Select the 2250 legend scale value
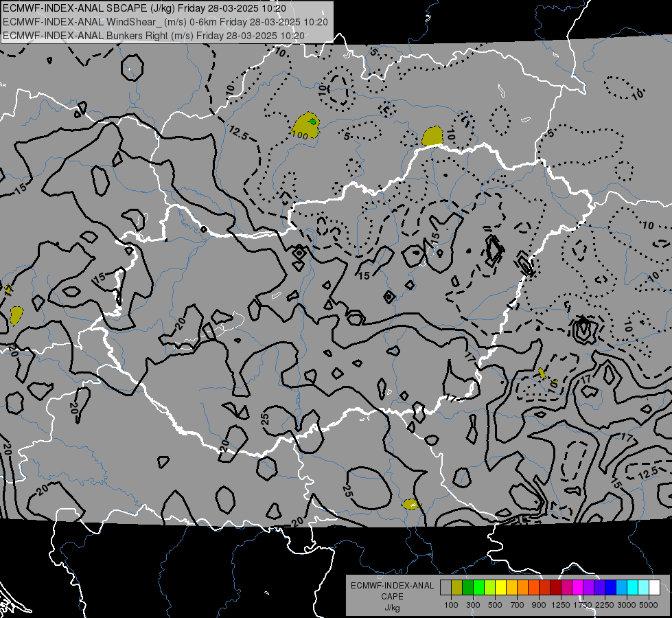Viewport: 672px width, 618px height. click(x=605, y=605)
